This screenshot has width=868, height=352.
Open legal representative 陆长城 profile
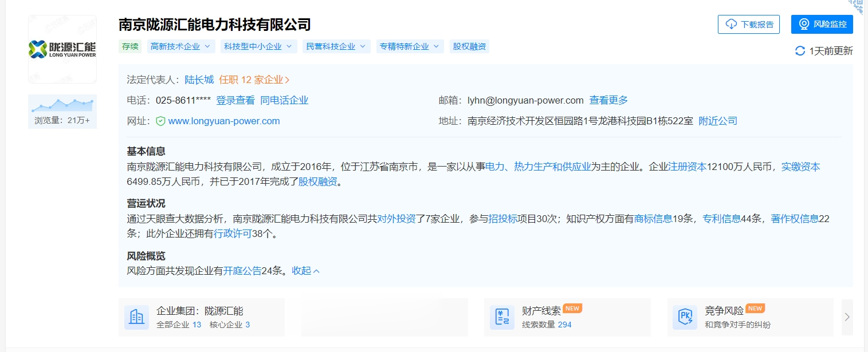click(199, 80)
